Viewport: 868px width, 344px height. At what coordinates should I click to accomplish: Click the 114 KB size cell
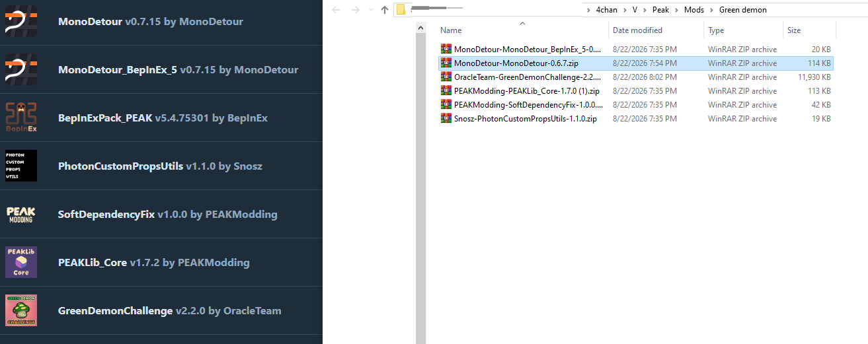pyautogui.click(x=819, y=63)
